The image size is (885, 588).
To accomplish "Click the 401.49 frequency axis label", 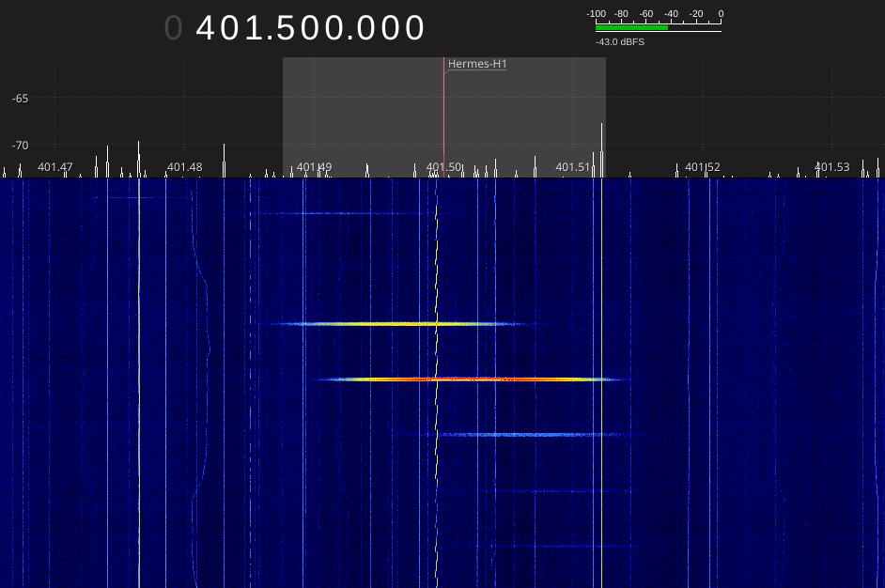I will [x=315, y=167].
